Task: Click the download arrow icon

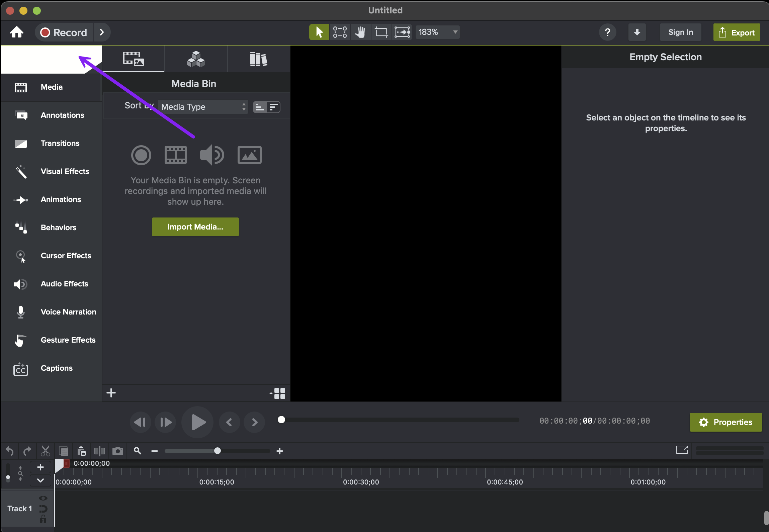Action: point(637,32)
